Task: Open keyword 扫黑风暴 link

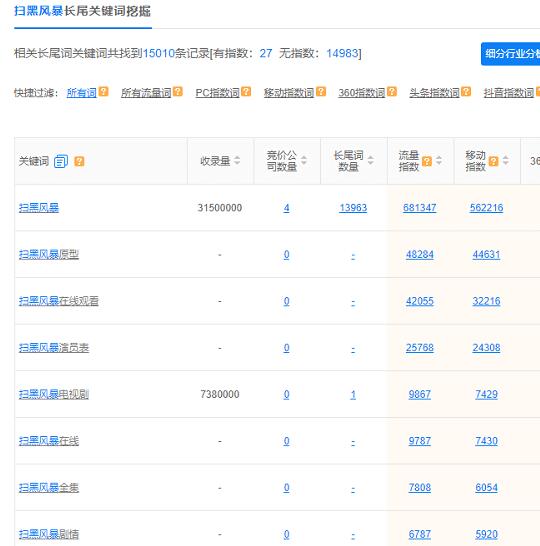Action: (39, 208)
